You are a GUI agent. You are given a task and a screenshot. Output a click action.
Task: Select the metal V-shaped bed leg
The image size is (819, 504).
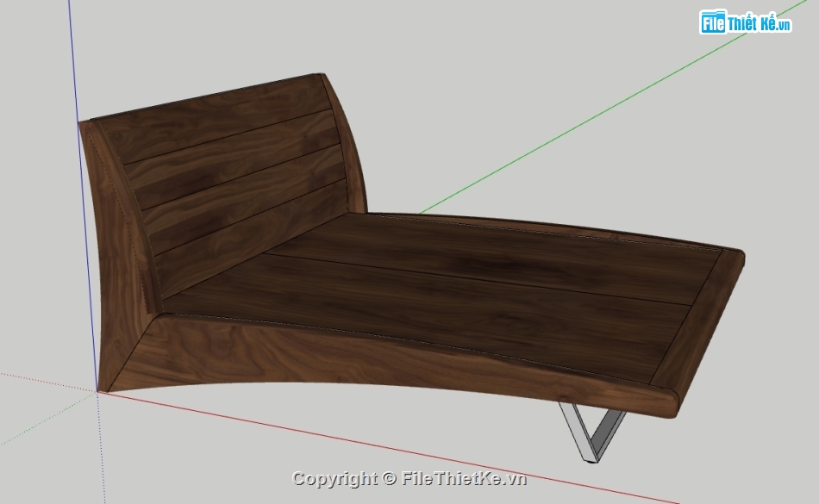[591, 432]
